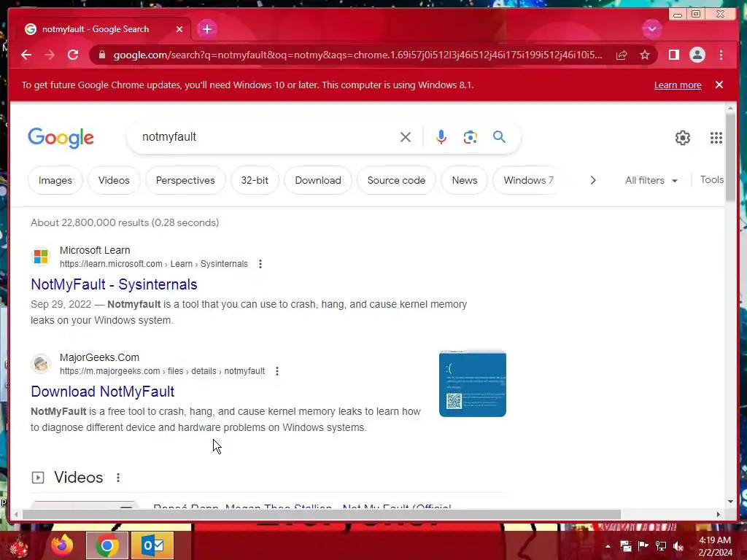747x560 pixels.
Task: Click the Chrome taskbar button
Action: 107,545
